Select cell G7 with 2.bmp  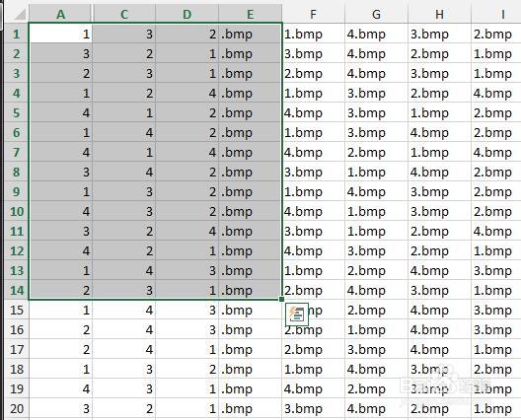point(377,152)
